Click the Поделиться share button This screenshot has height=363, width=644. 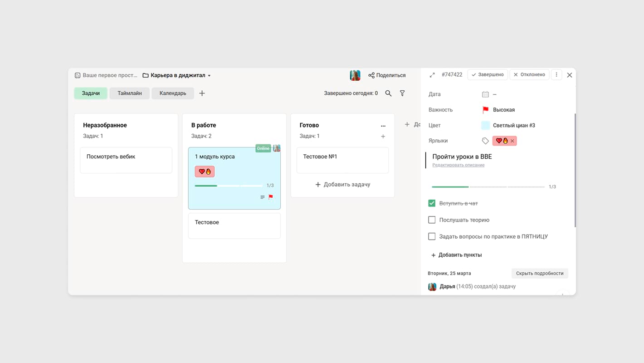pos(387,75)
